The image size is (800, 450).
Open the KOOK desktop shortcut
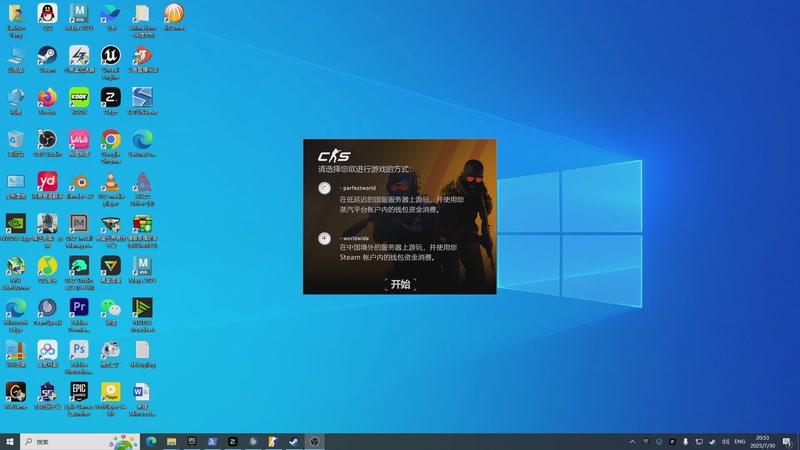click(x=79, y=101)
